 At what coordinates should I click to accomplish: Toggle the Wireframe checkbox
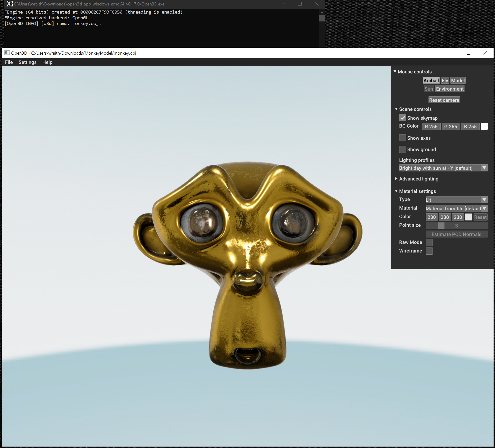[x=429, y=251]
